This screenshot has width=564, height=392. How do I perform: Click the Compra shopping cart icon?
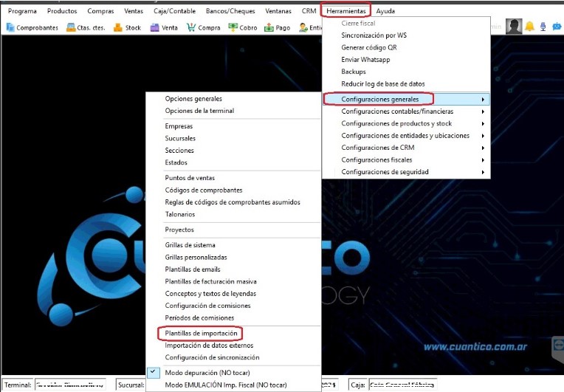(204, 27)
